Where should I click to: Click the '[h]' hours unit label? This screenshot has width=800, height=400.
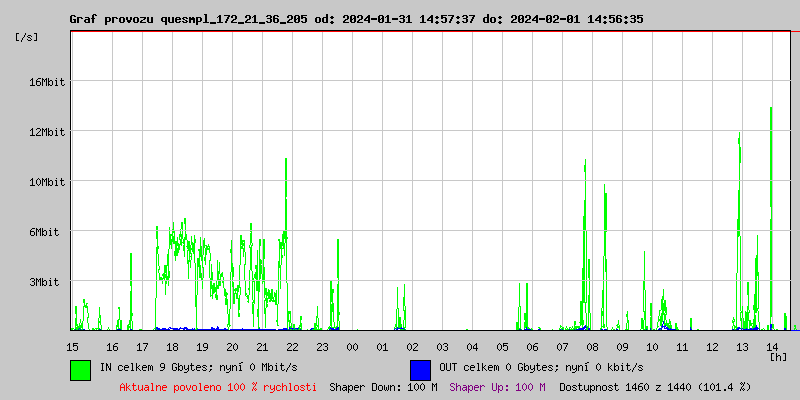(777, 356)
